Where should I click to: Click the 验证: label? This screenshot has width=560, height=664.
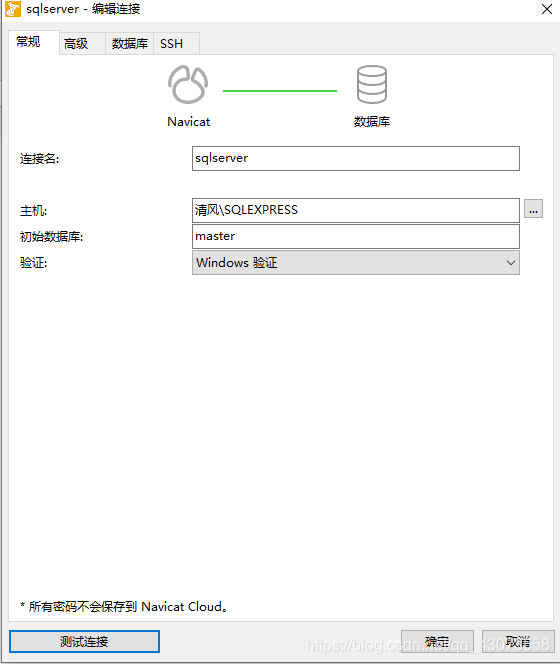[33, 263]
